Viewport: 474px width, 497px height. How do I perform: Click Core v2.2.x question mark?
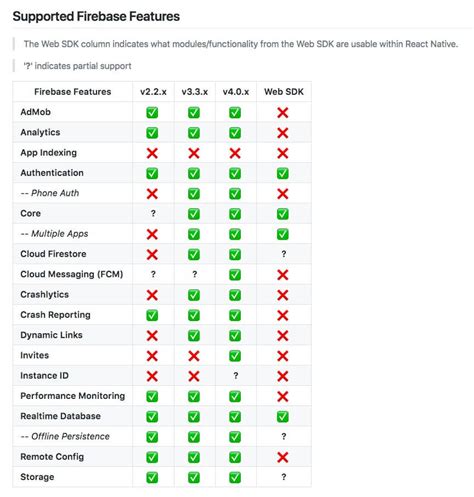(x=153, y=213)
